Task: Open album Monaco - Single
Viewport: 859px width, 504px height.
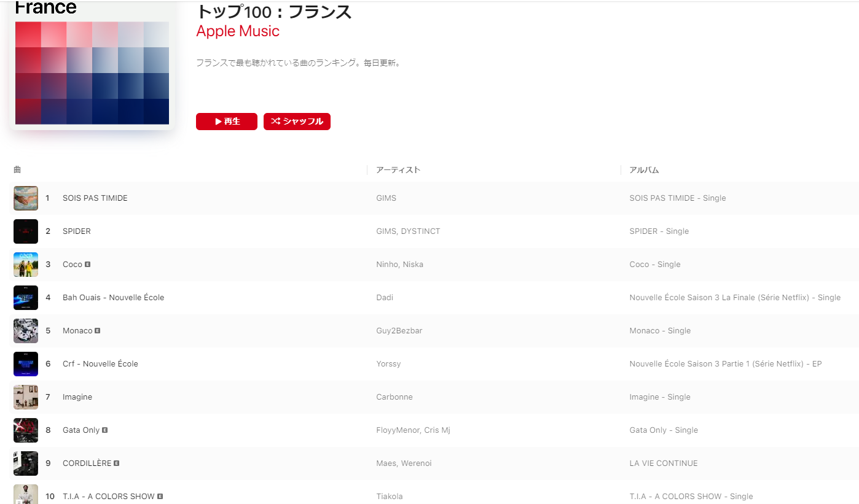Action: 660,331
